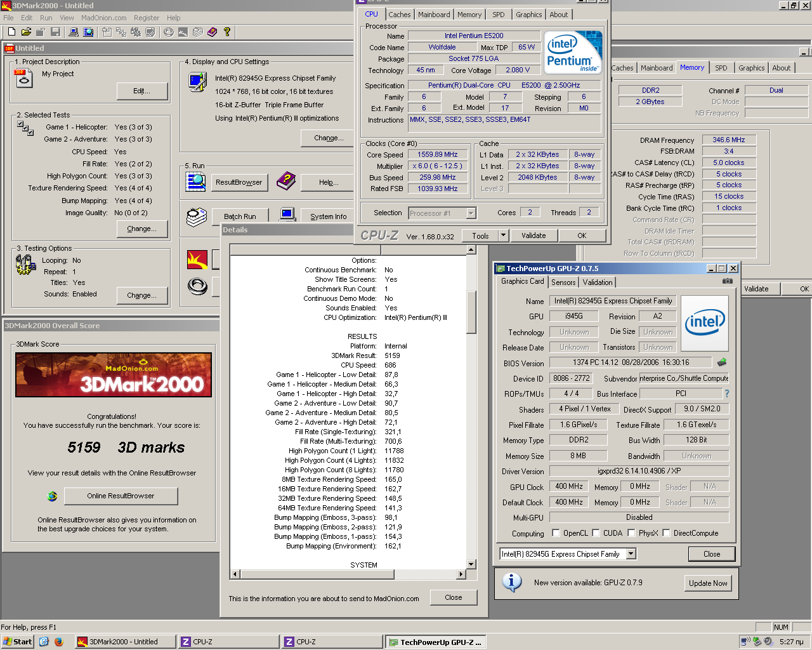
Task: Click the Testing Options gears icon
Action: tap(26, 265)
